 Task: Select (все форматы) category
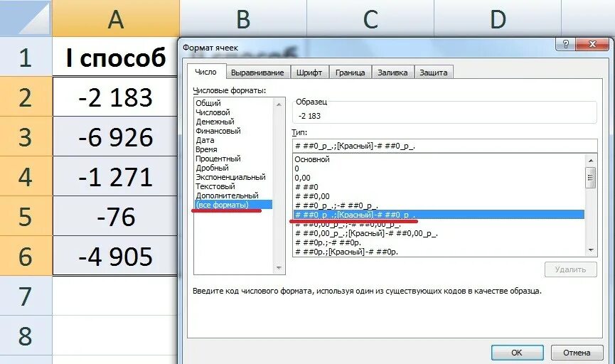233,205
